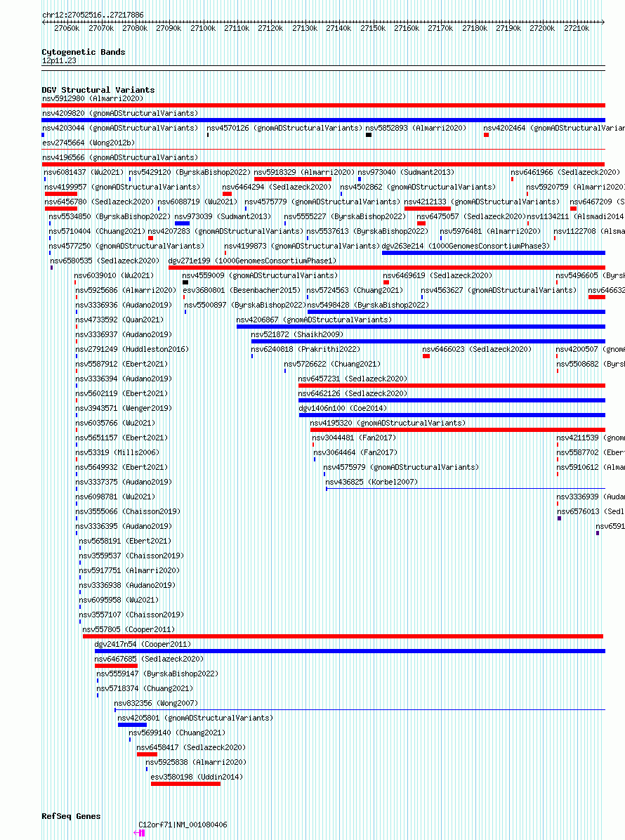Select the nsv973040 (Sudmant2013) blue marker
Image resolution: width=625 pixels, height=840 pixels.
(360, 180)
